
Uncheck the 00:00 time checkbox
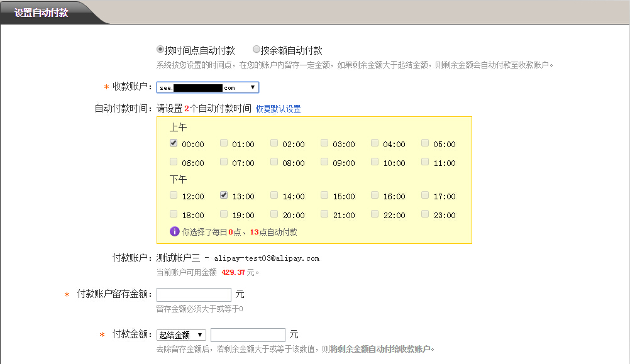click(174, 143)
